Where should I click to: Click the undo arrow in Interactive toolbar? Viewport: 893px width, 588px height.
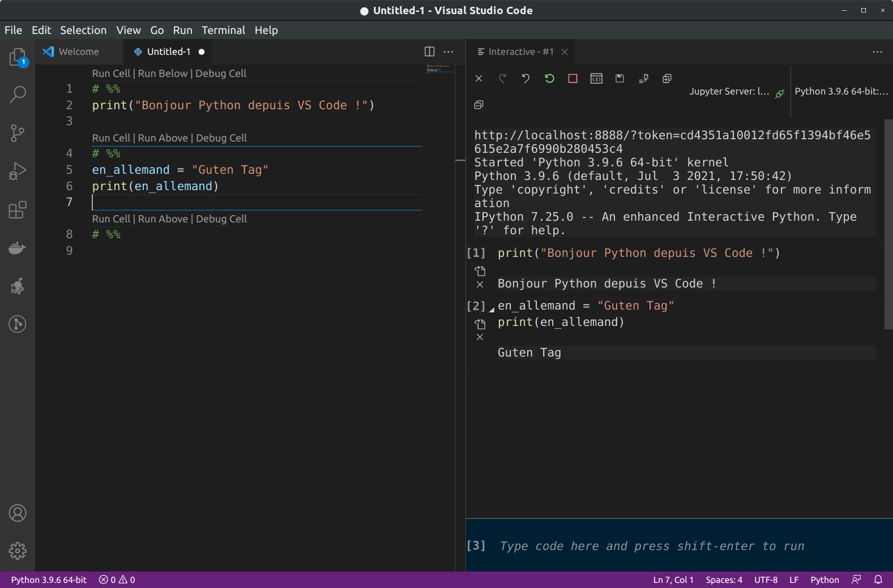[x=526, y=79]
